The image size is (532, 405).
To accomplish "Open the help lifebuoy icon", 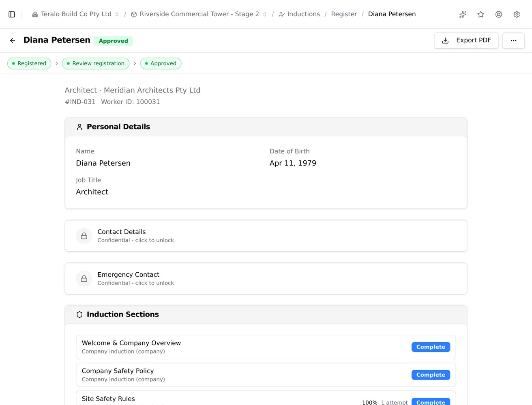I will (x=499, y=14).
